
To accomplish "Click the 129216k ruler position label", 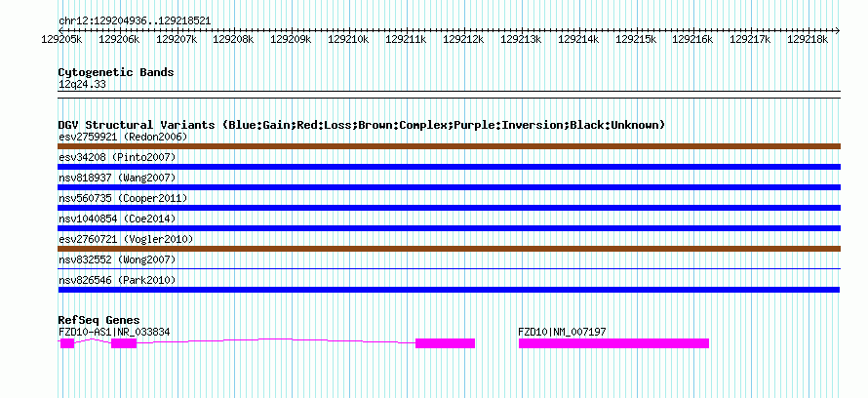I will pyautogui.click(x=693, y=40).
